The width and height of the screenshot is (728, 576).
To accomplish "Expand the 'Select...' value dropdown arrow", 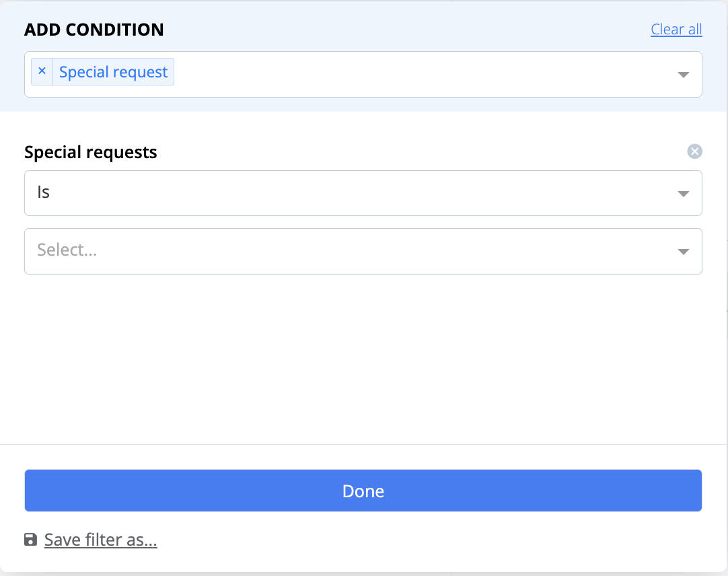I will 683,252.
